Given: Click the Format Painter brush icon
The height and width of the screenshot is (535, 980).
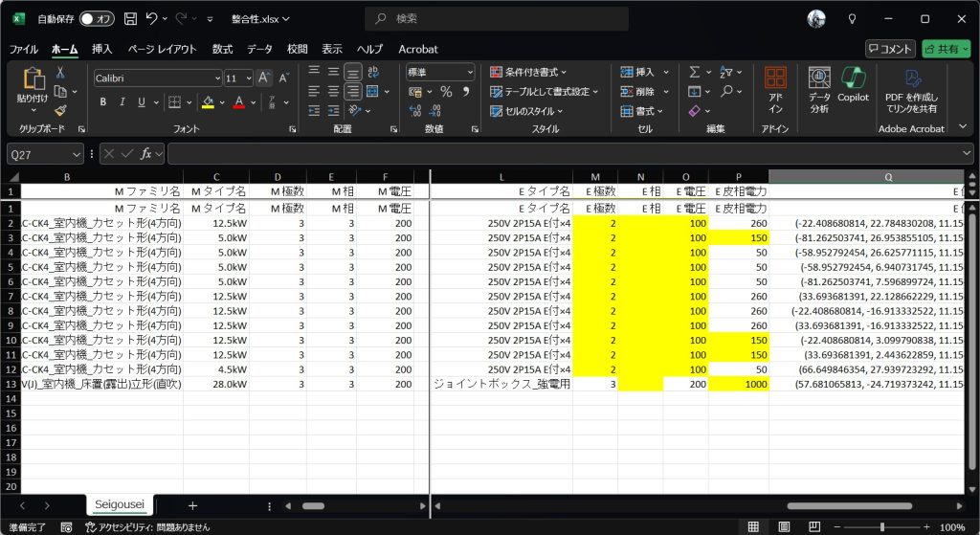Looking at the screenshot, I should click(x=60, y=111).
